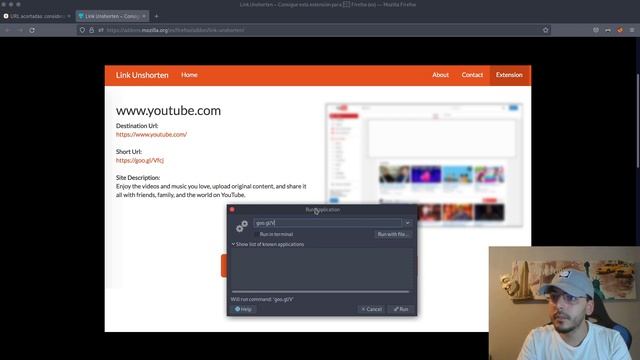Follow the https://www.youtube.com/ destination link
The width and height of the screenshot is (640, 360).
[x=151, y=134]
